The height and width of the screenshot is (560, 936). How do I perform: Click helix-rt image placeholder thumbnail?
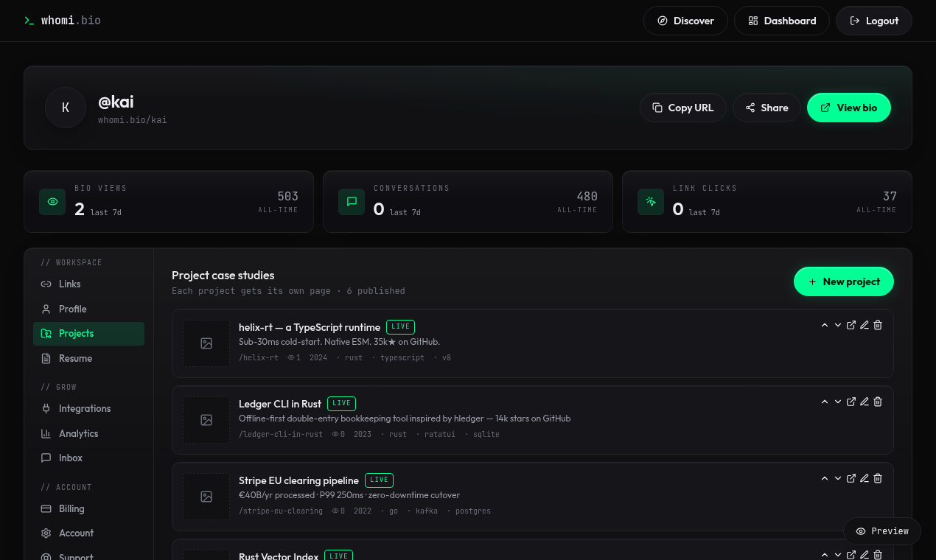click(206, 343)
